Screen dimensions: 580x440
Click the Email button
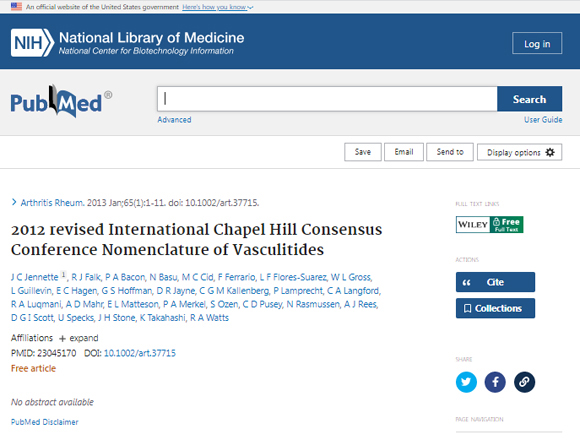pyautogui.click(x=404, y=152)
